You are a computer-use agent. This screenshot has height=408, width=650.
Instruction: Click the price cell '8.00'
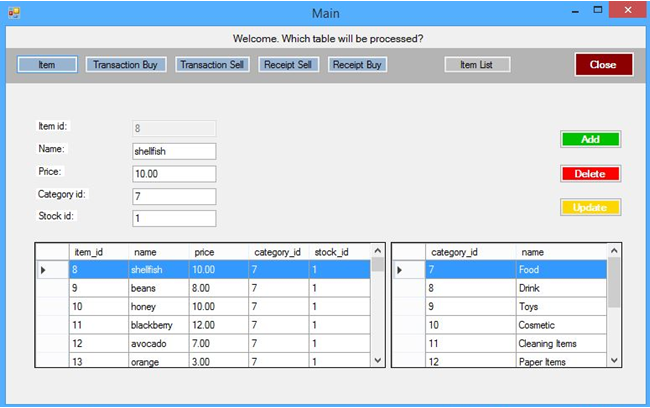218,288
